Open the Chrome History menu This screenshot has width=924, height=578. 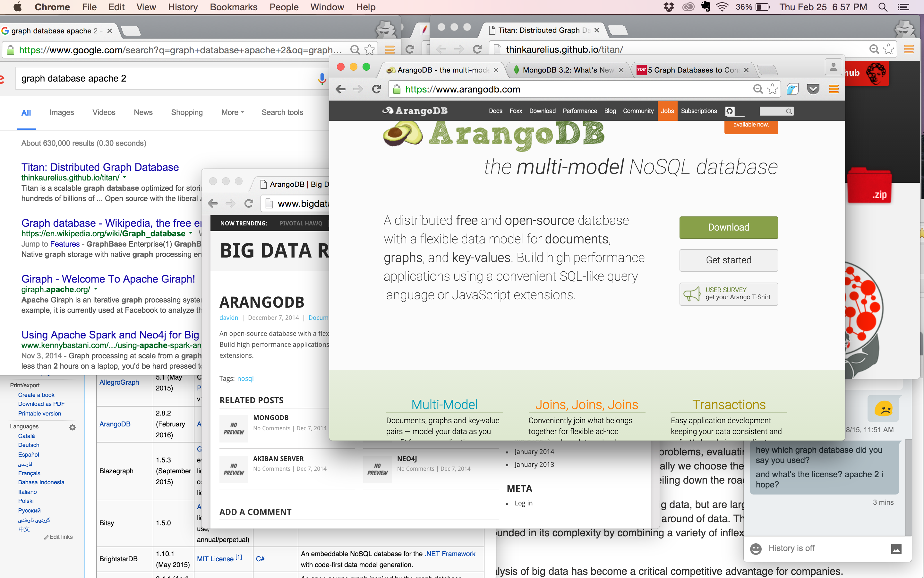[x=183, y=7]
